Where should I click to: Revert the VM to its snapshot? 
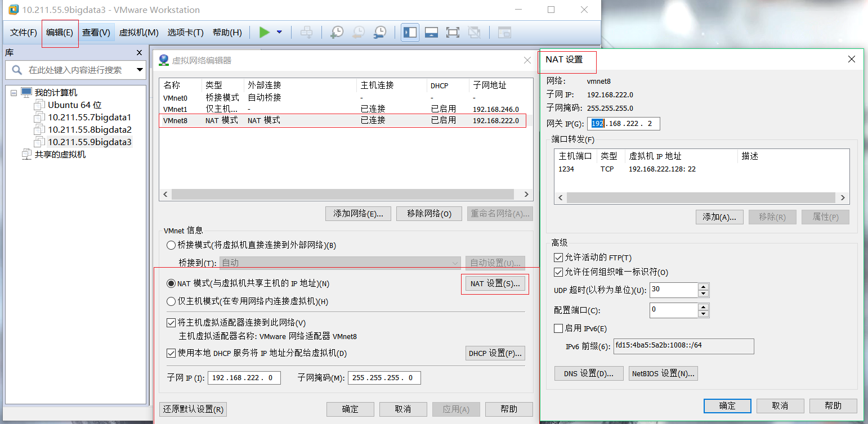358,32
